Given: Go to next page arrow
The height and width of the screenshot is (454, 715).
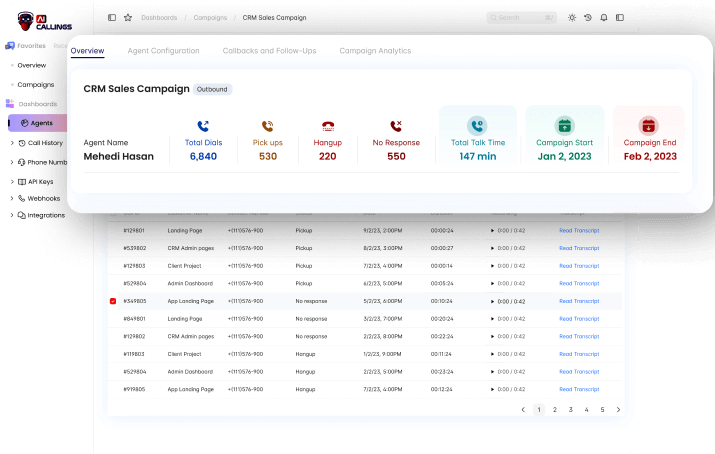Looking at the screenshot, I should point(618,410).
